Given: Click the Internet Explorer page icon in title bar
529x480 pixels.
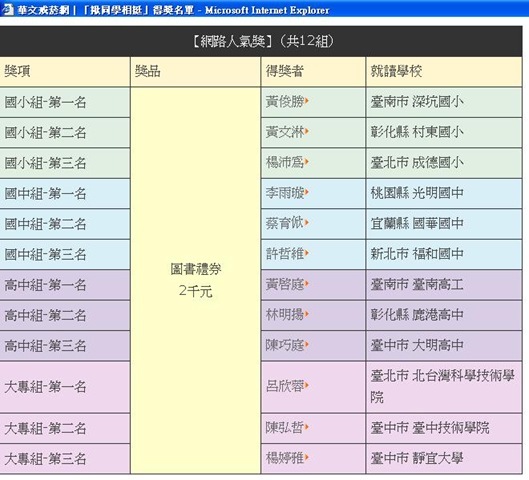Looking at the screenshot, I should pos(7,10).
